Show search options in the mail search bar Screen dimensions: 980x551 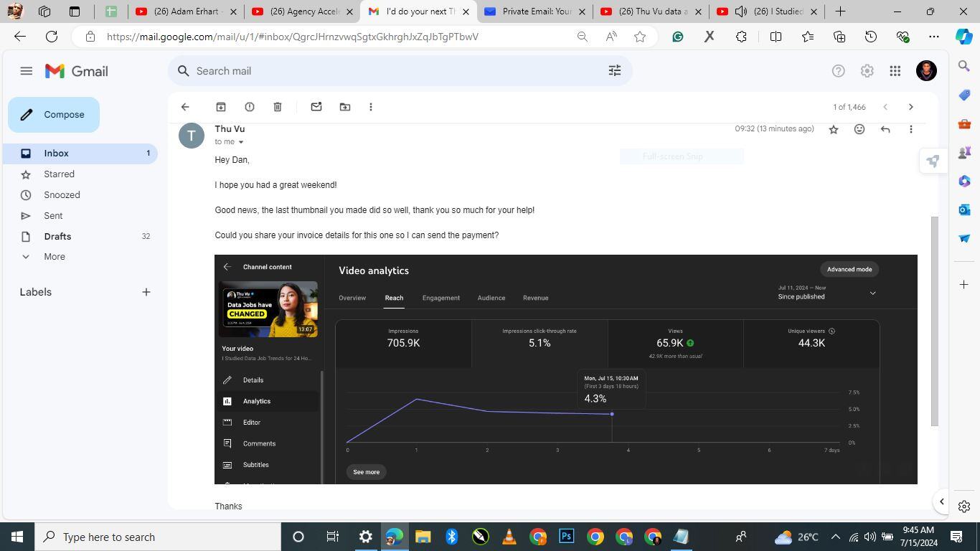click(615, 71)
